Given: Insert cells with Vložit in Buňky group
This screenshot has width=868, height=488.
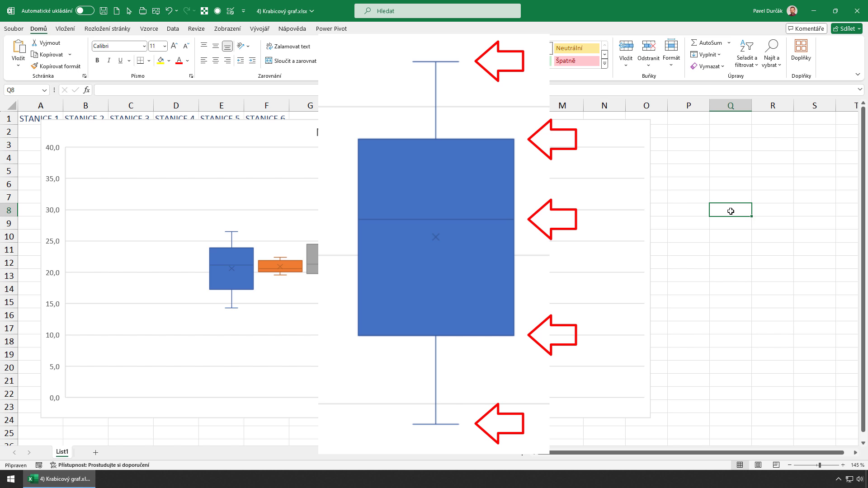Looking at the screenshot, I should pos(626,53).
